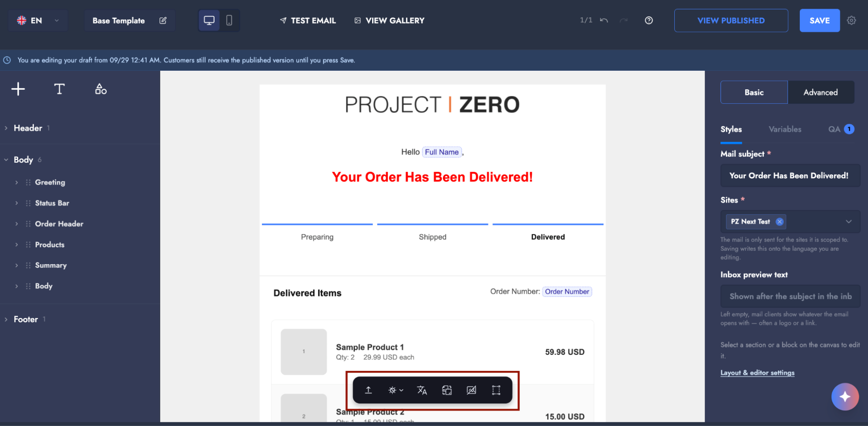Select the Summary tree item
This screenshot has width=868, height=426.
51,265
